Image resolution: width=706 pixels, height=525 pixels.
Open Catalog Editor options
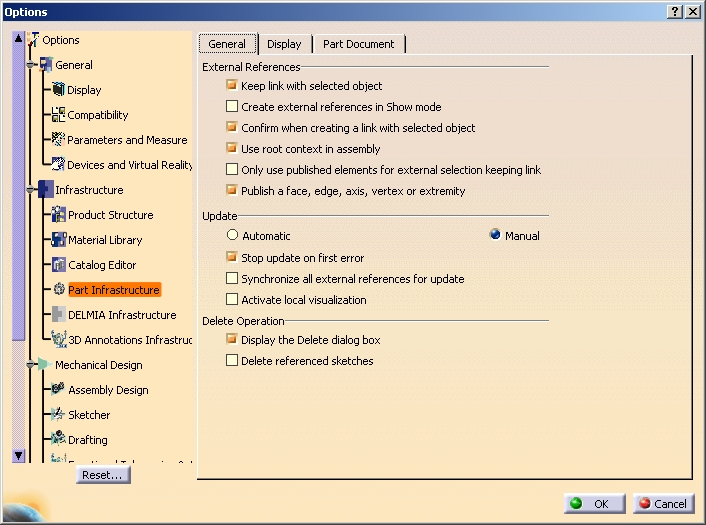[102, 265]
